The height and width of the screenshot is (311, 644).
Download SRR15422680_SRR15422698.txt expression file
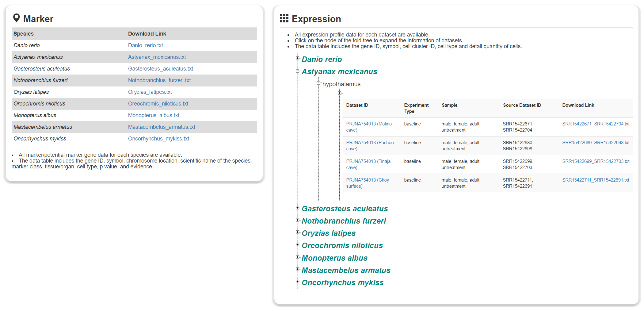tap(596, 143)
